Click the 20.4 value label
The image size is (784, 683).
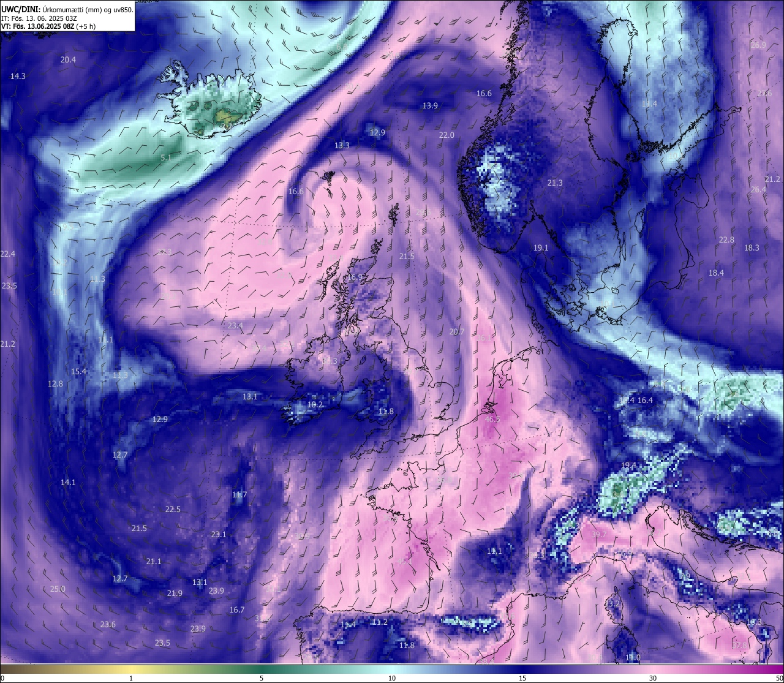68,60
